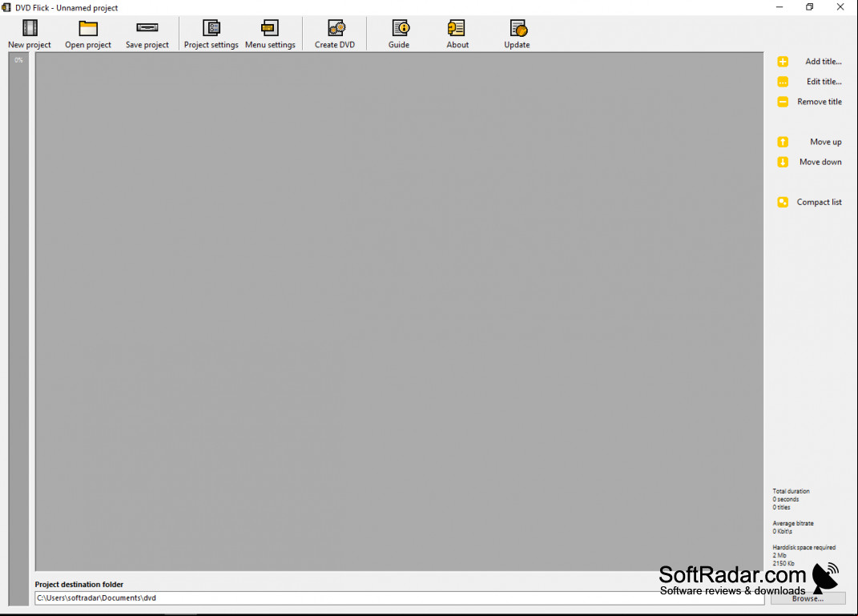Viewport: 858px width, 616px height.
Task: Open the Menu settings icon
Action: pyautogui.click(x=270, y=28)
